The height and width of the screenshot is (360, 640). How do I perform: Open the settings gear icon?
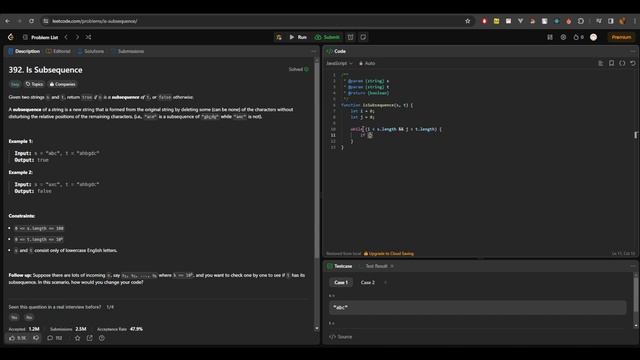point(563,37)
